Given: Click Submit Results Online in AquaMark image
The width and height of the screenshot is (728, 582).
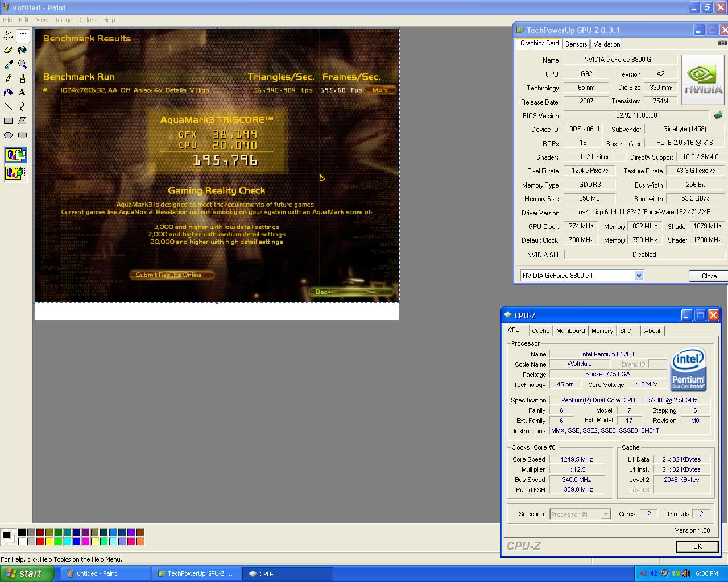Looking at the screenshot, I should (172, 275).
